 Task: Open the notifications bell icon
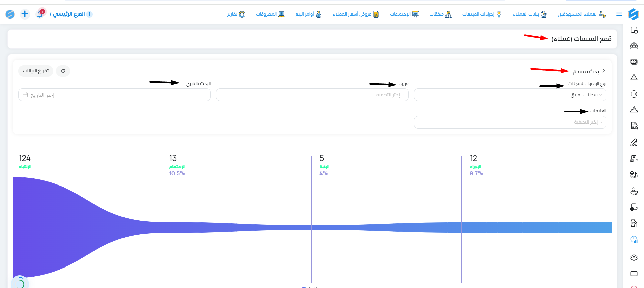[40, 14]
